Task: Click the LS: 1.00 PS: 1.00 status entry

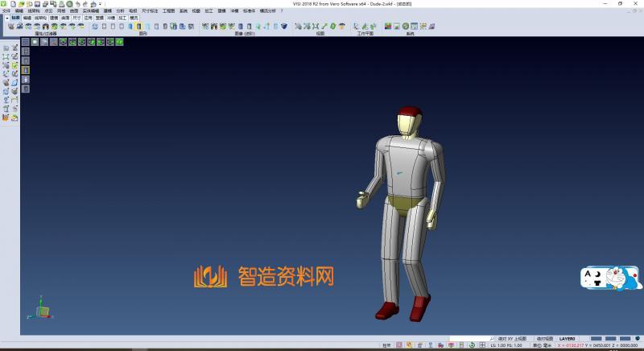Action: [506, 345]
